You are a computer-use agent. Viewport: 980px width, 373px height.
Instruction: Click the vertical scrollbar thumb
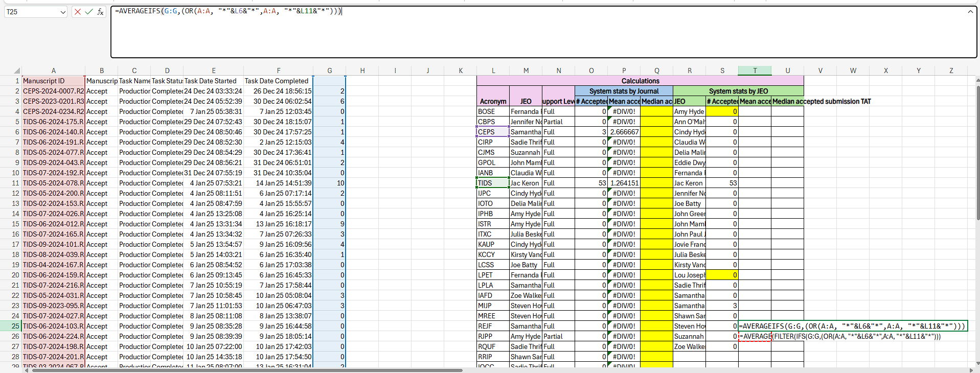click(977, 153)
